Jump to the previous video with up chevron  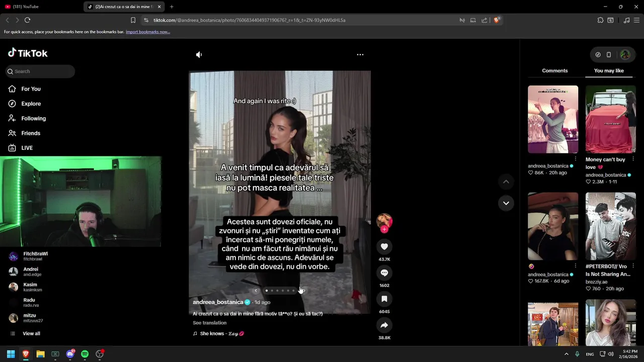point(506,182)
